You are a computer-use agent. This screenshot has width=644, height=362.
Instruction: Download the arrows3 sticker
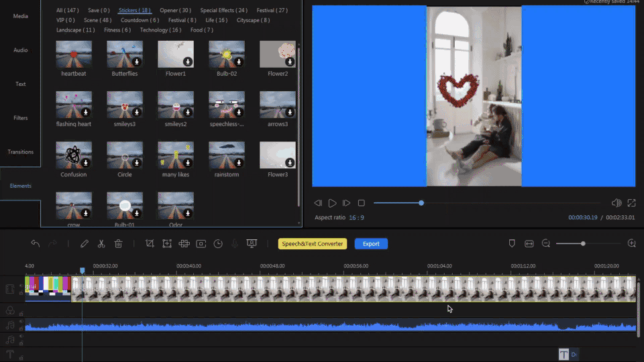[290, 112]
